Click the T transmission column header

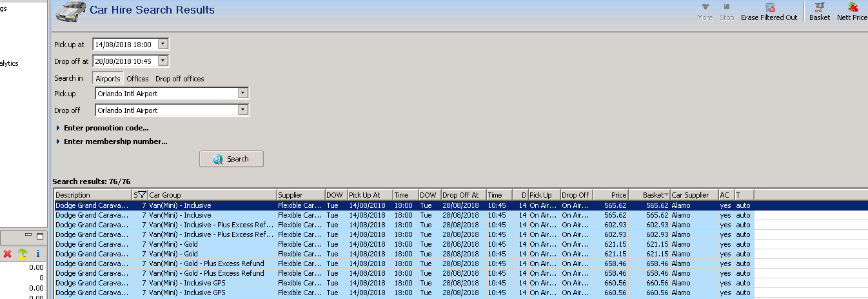pos(744,195)
